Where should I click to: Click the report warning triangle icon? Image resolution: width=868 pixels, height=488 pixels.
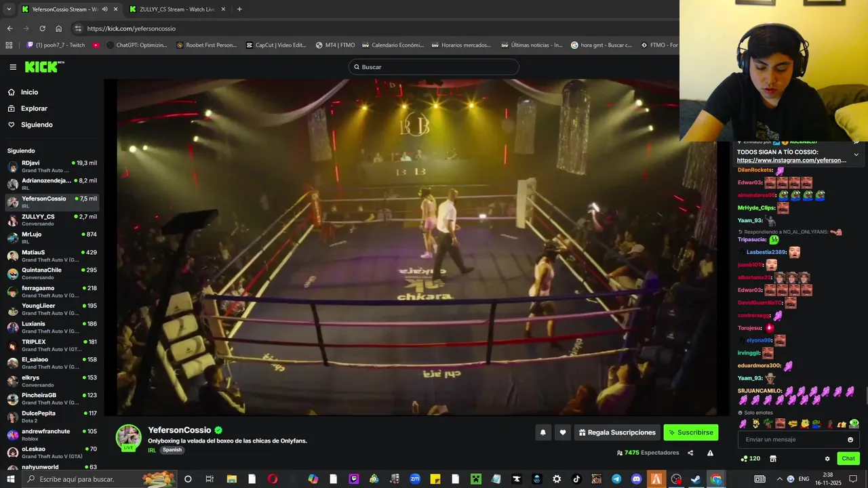click(710, 453)
